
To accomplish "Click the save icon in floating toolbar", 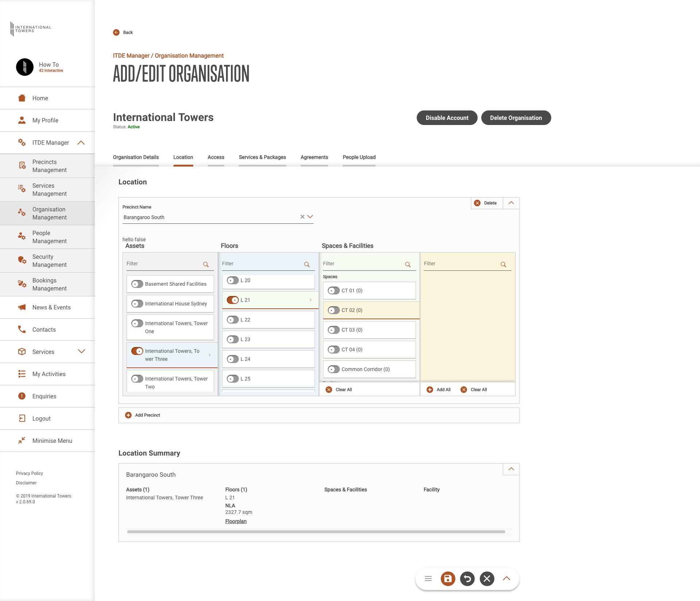I will 448,578.
